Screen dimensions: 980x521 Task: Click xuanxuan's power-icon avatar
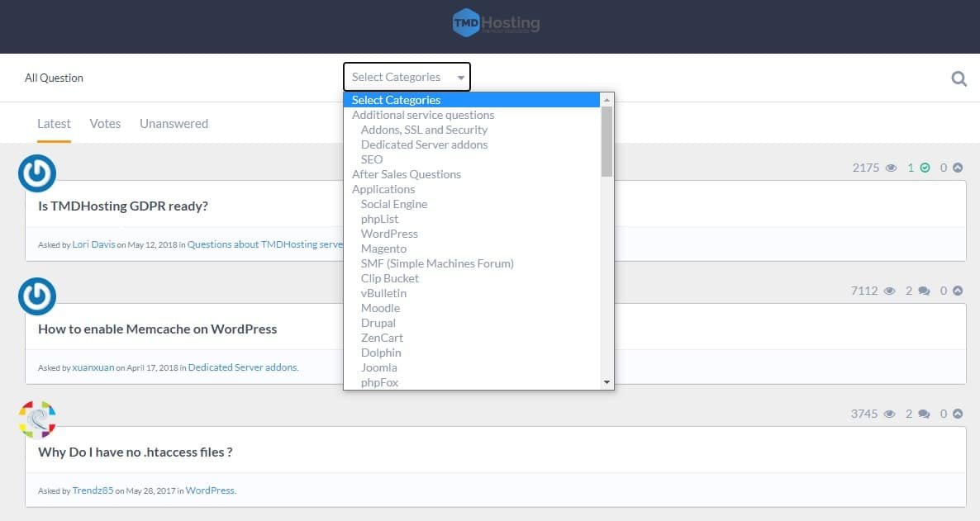coord(37,296)
